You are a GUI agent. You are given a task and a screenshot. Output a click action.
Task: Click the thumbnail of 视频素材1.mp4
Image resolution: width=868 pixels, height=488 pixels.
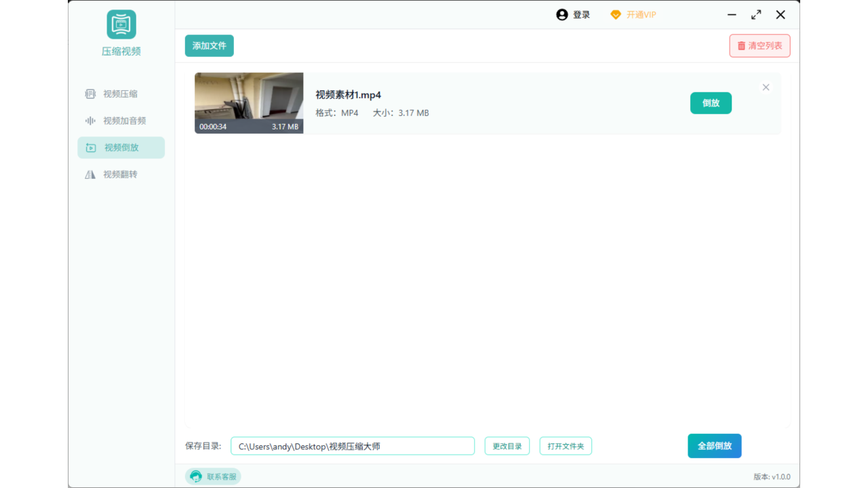click(249, 103)
